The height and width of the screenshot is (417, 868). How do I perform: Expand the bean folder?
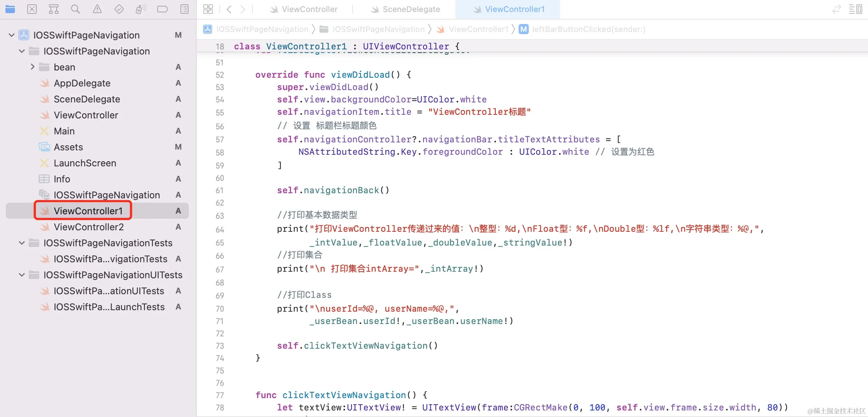click(32, 67)
